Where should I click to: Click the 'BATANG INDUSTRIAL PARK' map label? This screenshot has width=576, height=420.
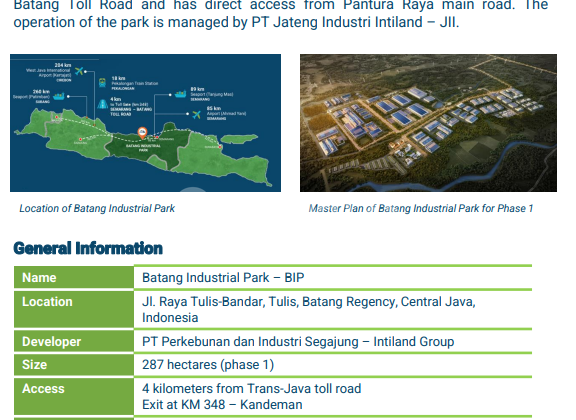coord(143,148)
